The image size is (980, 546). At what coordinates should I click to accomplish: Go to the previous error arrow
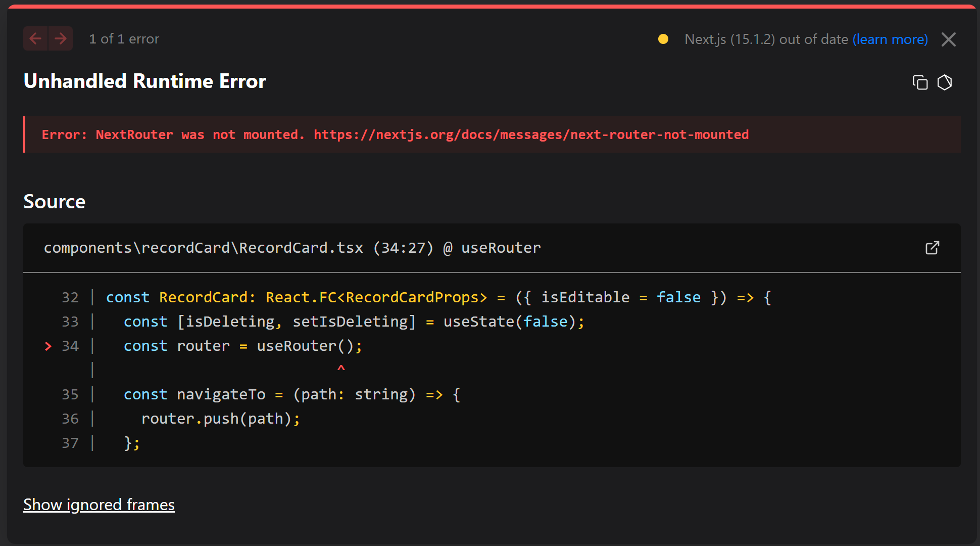coord(35,38)
